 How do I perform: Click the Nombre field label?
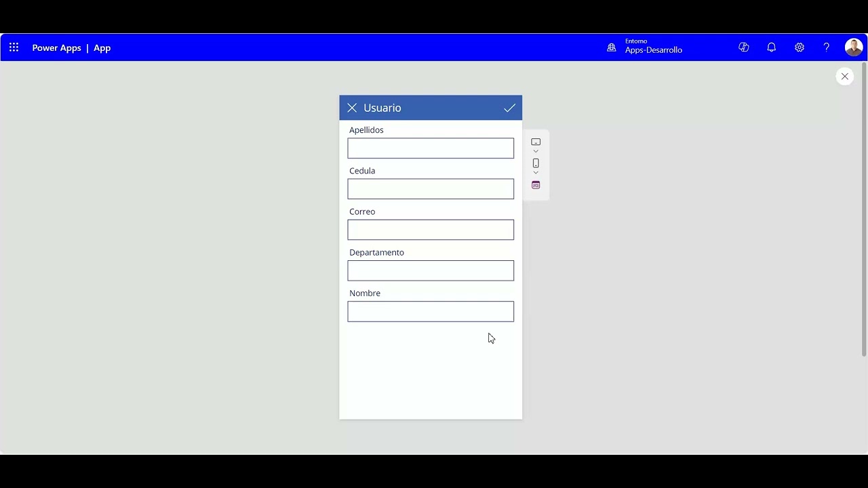coord(365,293)
